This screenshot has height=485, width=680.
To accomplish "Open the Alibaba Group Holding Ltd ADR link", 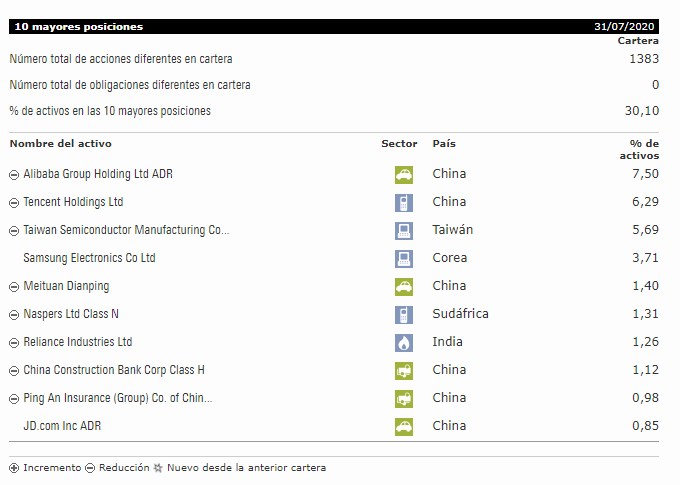I will pos(98,174).
